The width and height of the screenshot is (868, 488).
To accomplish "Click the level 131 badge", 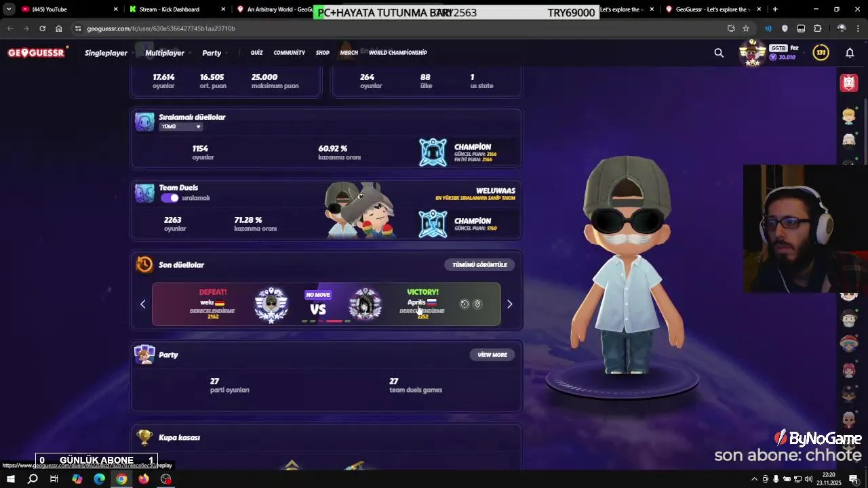I will coord(821,52).
